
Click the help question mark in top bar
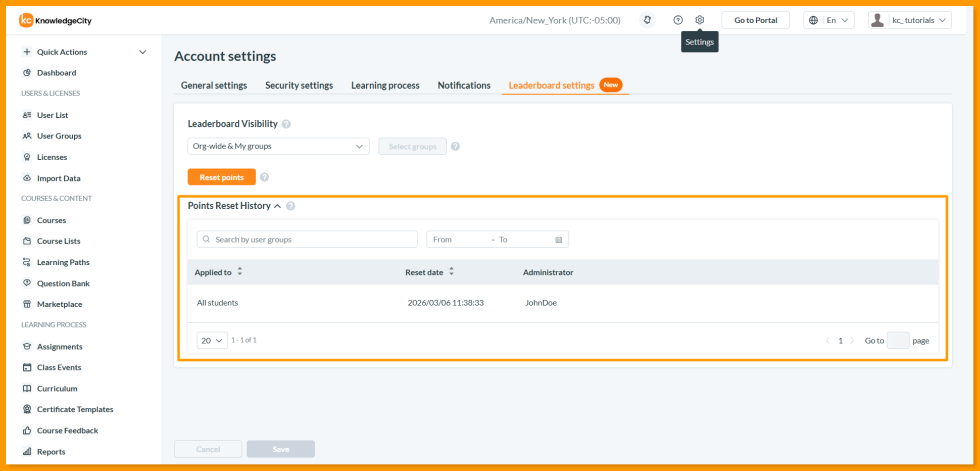(x=678, y=20)
